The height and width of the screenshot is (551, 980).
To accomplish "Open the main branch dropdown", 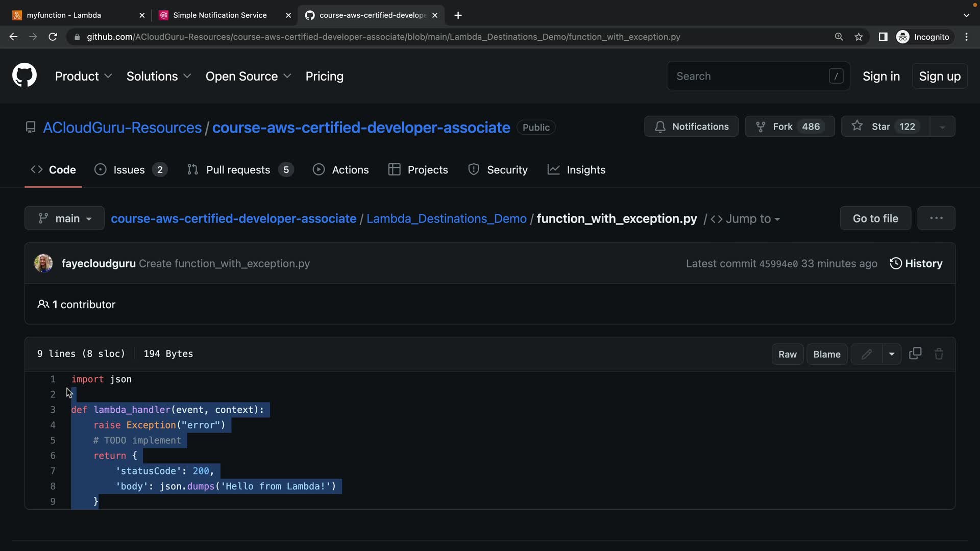I will (x=64, y=218).
